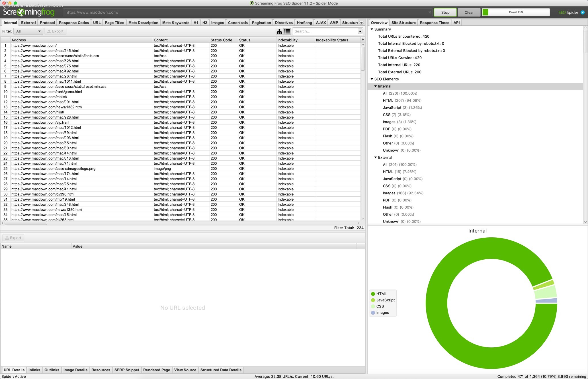Switch to the Image Details tab
The image size is (588, 379).
pos(75,370)
